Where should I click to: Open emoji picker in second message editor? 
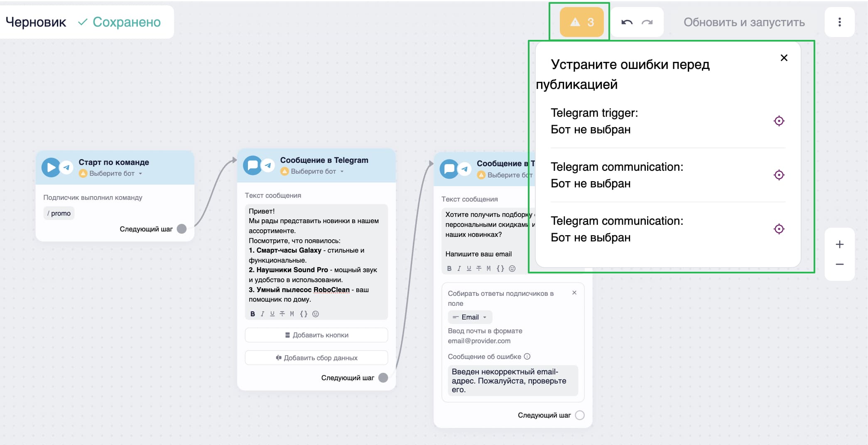tap(512, 269)
